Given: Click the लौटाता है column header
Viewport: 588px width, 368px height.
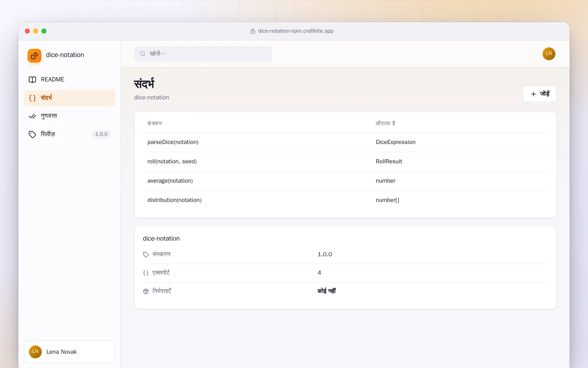Looking at the screenshot, I should (x=385, y=123).
